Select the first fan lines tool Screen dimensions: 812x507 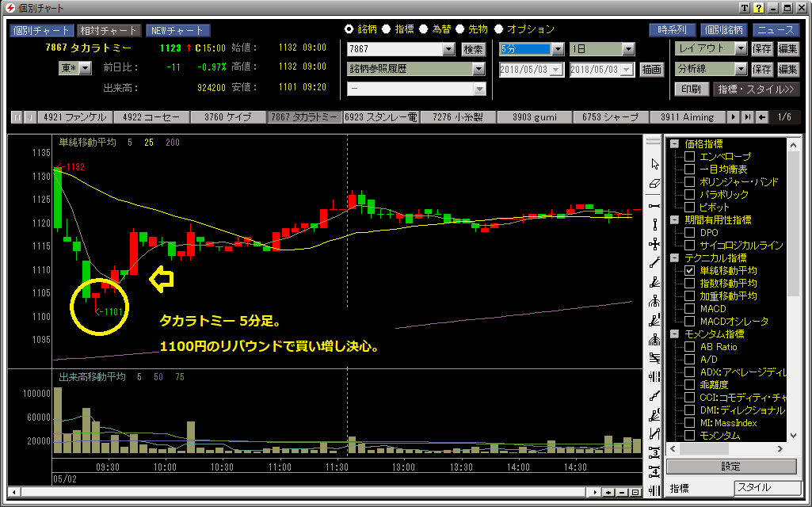(x=654, y=283)
